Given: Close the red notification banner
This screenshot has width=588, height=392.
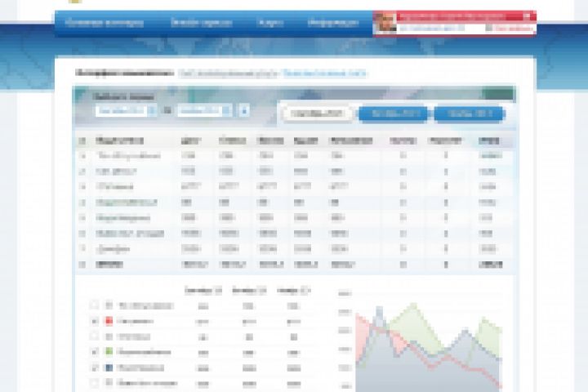Looking at the screenshot, I should (x=528, y=16).
